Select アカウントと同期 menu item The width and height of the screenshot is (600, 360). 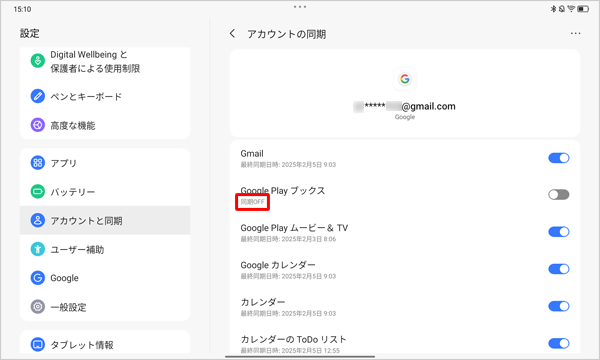click(x=105, y=220)
